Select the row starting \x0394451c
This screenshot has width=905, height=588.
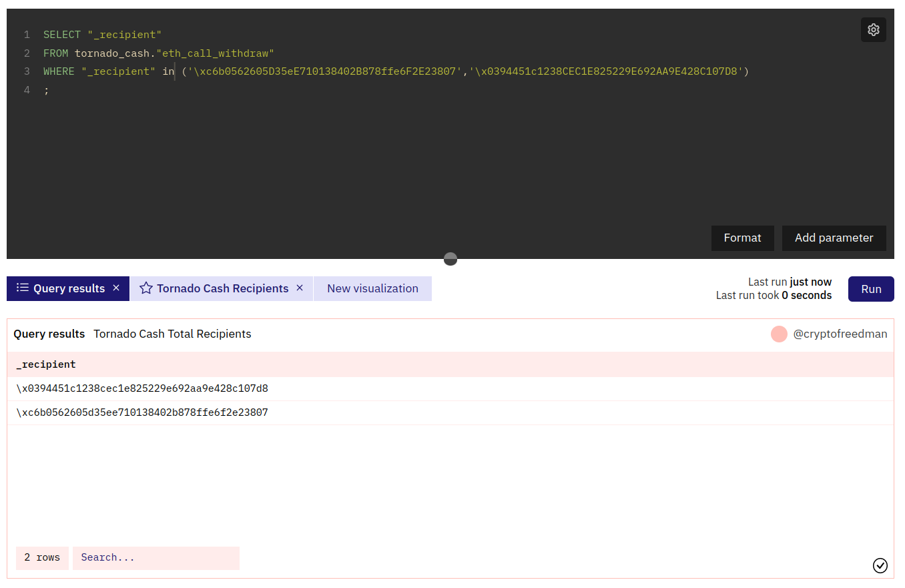(x=450, y=388)
